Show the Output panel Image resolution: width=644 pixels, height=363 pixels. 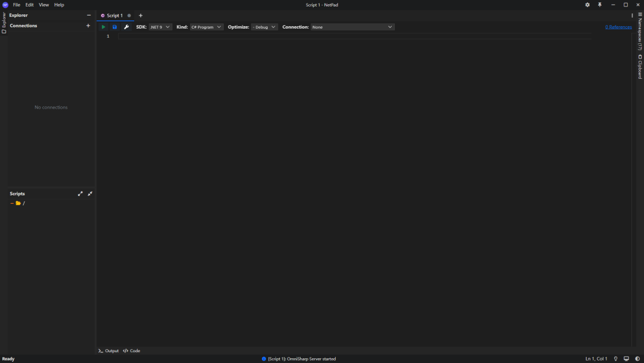[109, 350]
